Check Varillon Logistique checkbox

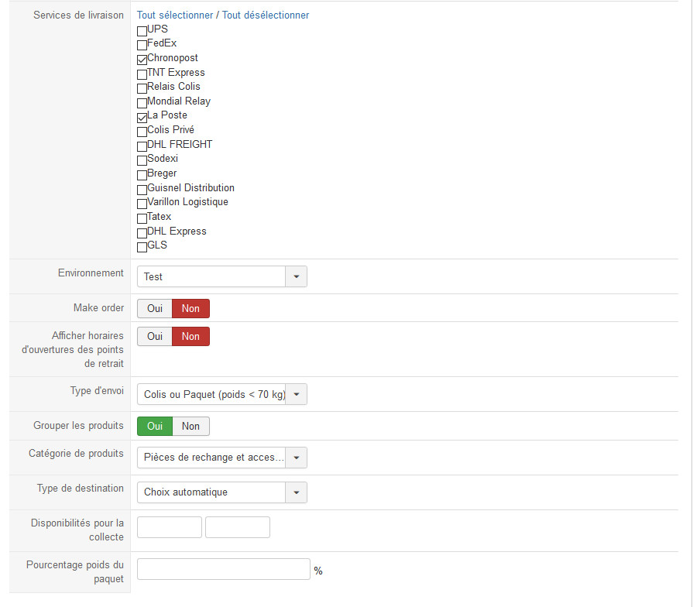(142, 204)
